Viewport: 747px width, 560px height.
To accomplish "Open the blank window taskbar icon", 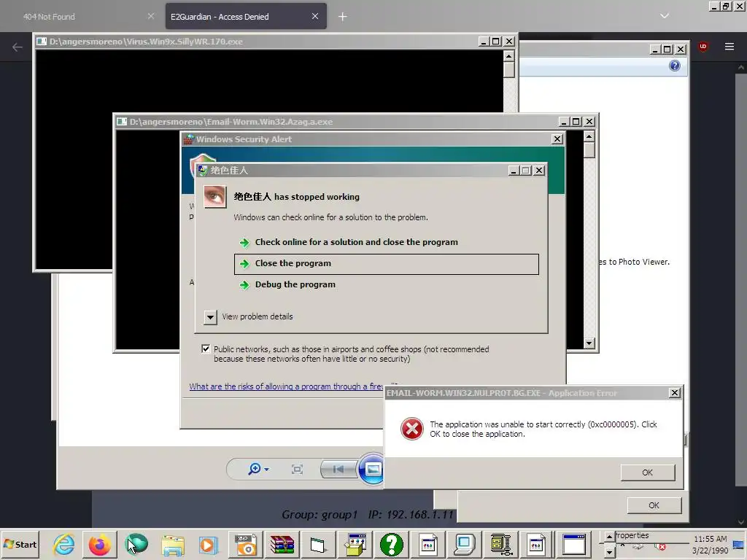I will click(573, 545).
